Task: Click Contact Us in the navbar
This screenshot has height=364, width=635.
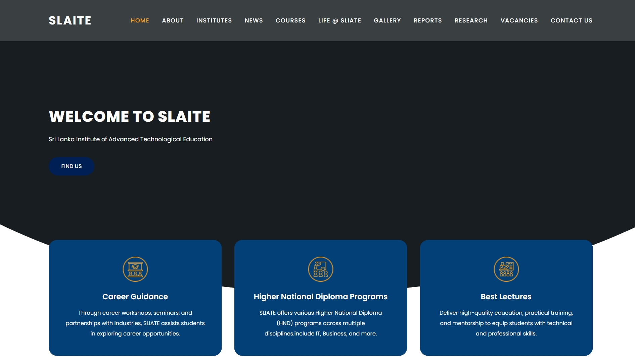Action: tap(571, 20)
